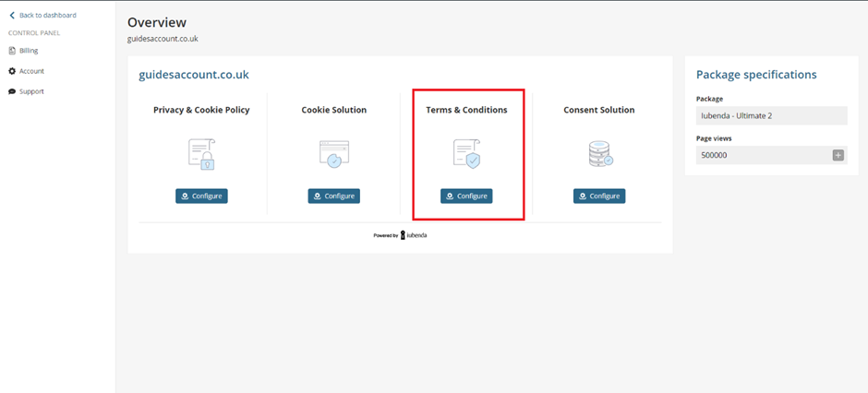Click the Overview page title
The height and width of the screenshot is (393, 868).
point(157,22)
